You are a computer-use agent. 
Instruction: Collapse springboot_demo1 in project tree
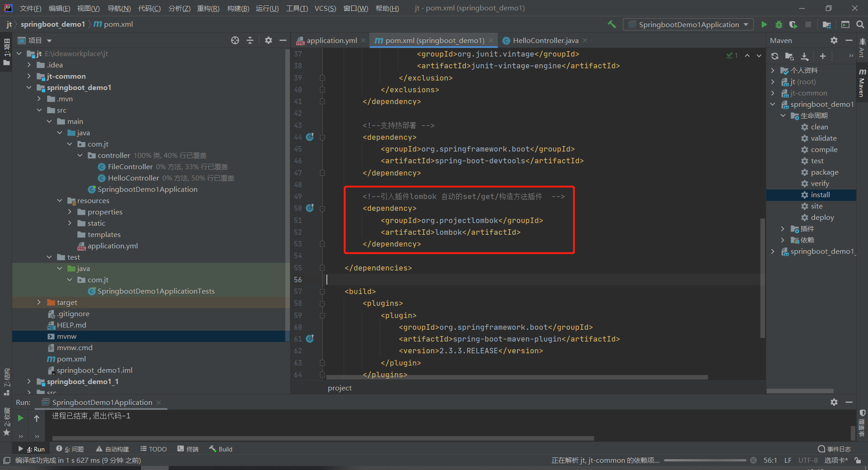point(29,87)
